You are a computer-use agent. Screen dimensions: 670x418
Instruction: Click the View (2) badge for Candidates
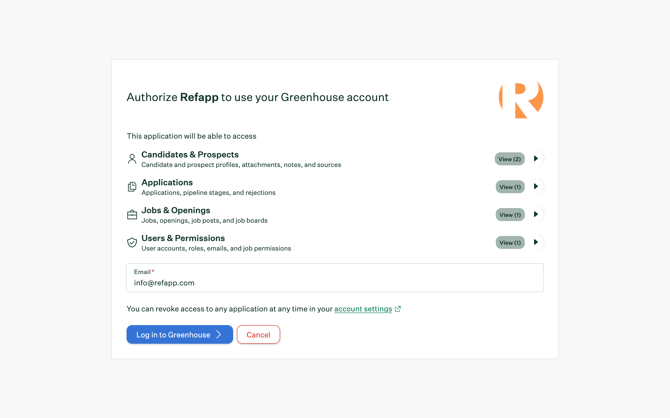tap(510, 159)
